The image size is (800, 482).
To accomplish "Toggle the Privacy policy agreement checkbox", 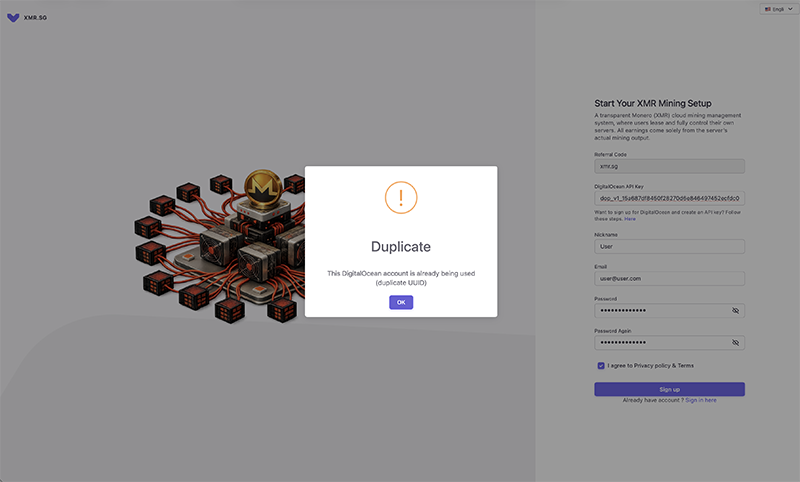I will click(x=600, y=366).
